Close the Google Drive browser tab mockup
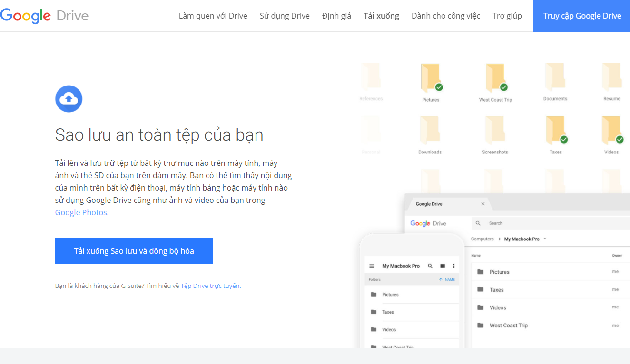This screenshot has height=364, width=630. click(x=483, y=204)
